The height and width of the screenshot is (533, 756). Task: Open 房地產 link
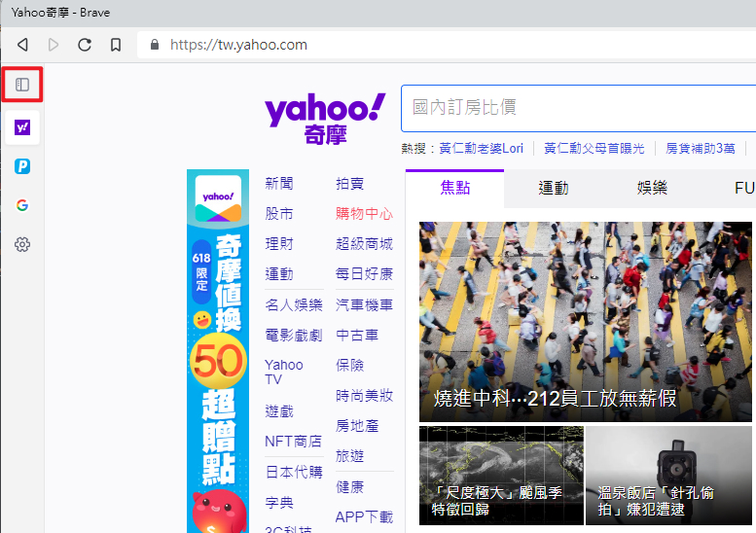point(357,426)
